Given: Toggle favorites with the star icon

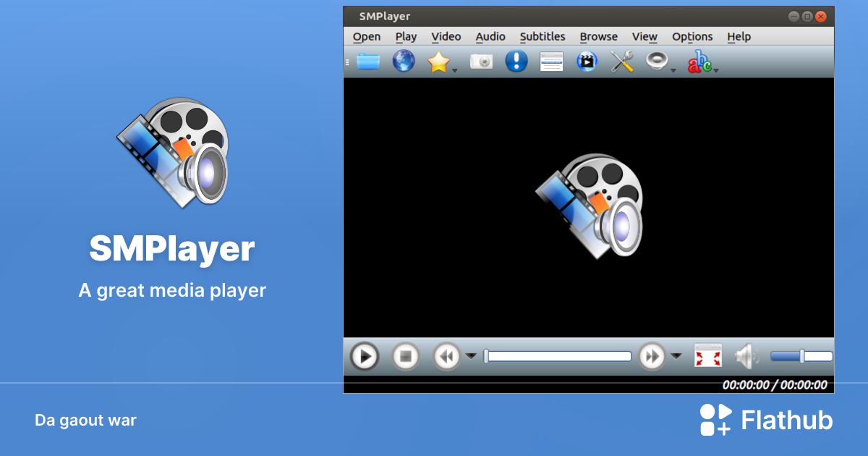Looking at the screenshot, I should [x=438, y=62].
